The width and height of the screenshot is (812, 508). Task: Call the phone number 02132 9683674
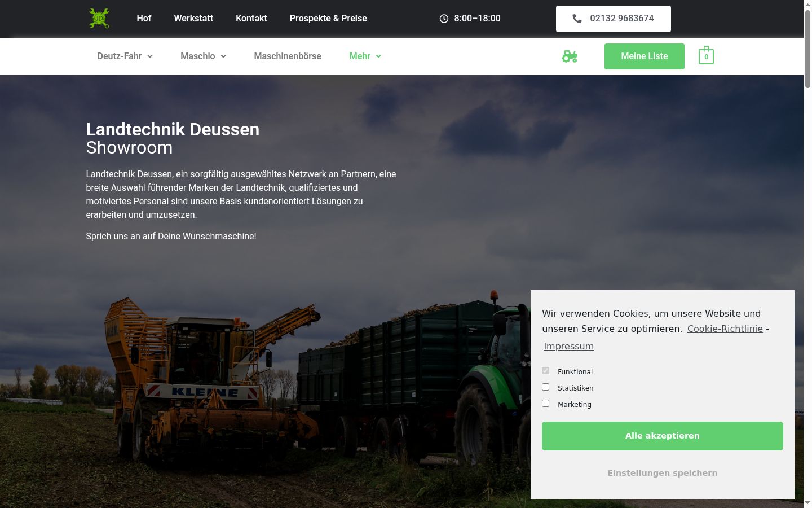pyautogui.click(x=614, y=19)
